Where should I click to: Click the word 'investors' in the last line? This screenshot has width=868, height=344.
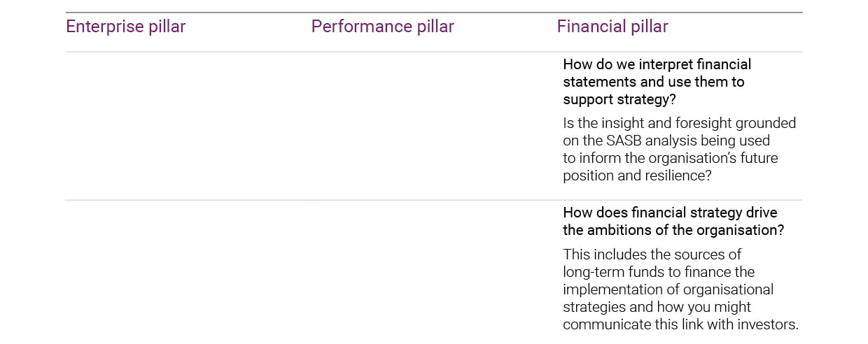(769, 324)
